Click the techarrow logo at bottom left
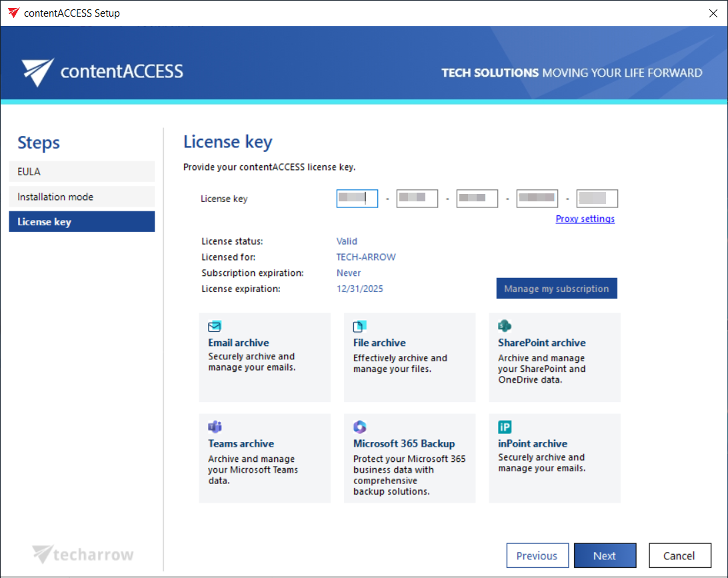Screen dimensions: 728x578 tap(83, 555)
